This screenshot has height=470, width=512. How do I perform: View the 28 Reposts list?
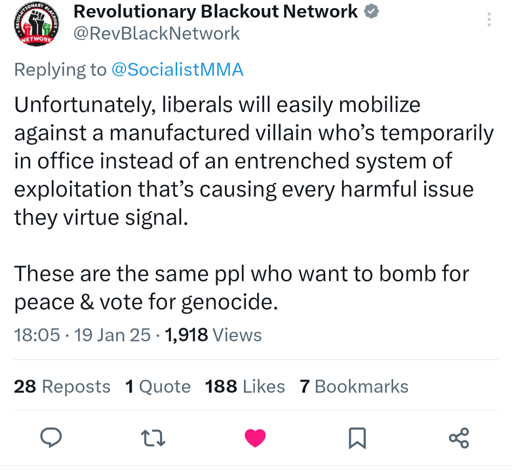click(x=62, y=387)
